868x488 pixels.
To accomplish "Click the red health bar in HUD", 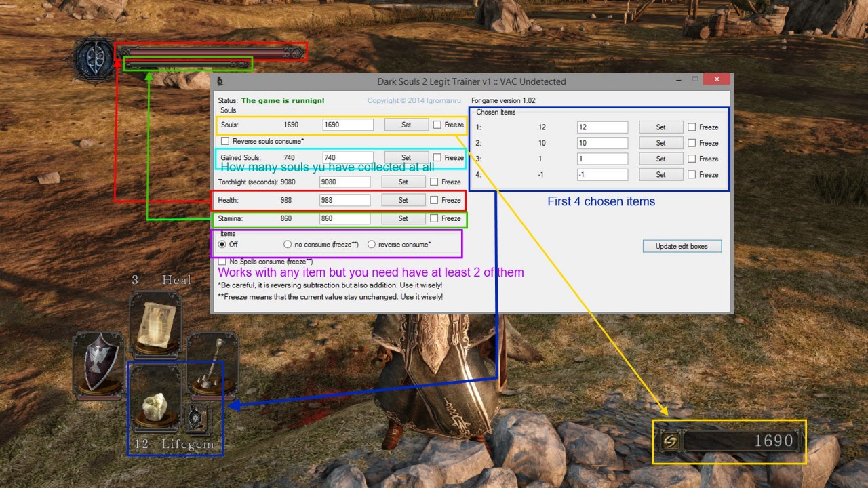I will (x=210, y=52).
